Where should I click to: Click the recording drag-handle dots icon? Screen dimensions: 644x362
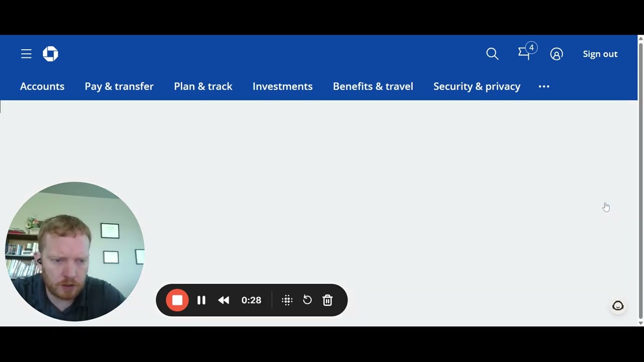[287, 300]
